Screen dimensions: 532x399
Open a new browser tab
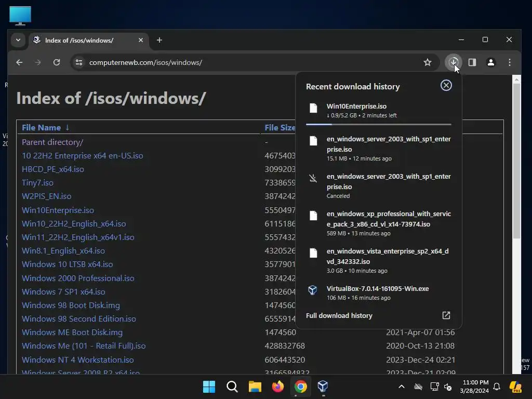(x=159, y=40)
